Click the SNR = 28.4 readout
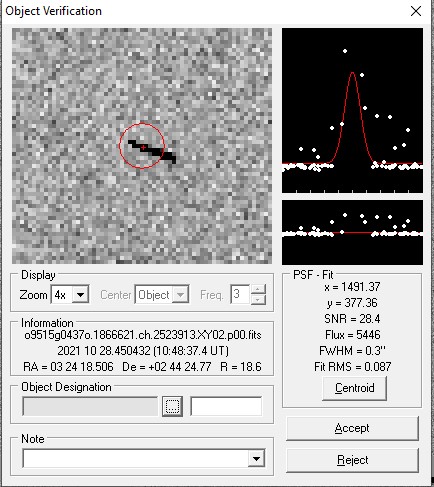Image resolution: width=434 pixels, height=487 pixels. pyautogui.click(x=352, y=319)
